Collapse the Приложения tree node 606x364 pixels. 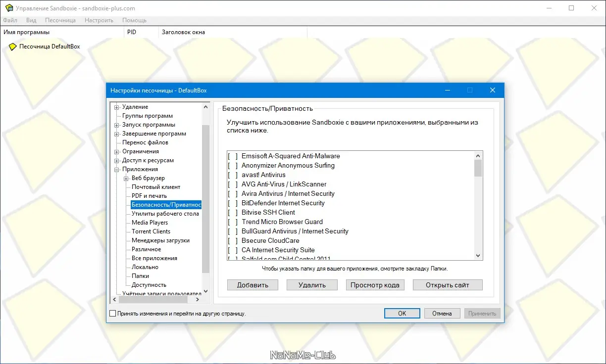117,170
